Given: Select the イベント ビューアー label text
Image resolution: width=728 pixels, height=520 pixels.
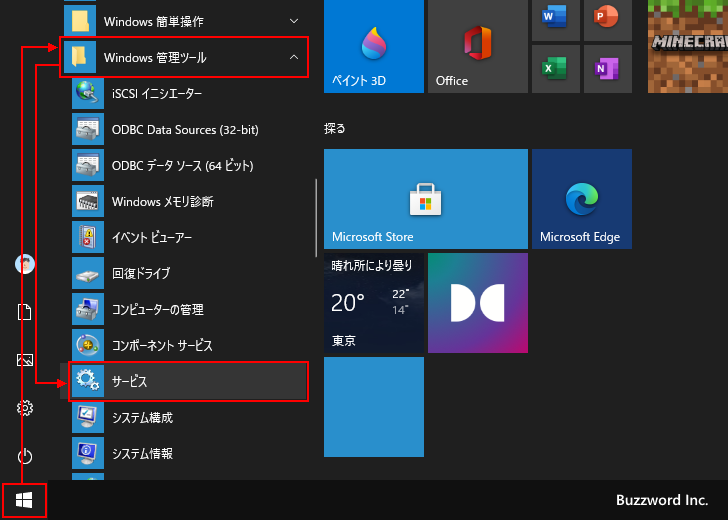Looking at the screenshot, I should [x=152, y=238].
